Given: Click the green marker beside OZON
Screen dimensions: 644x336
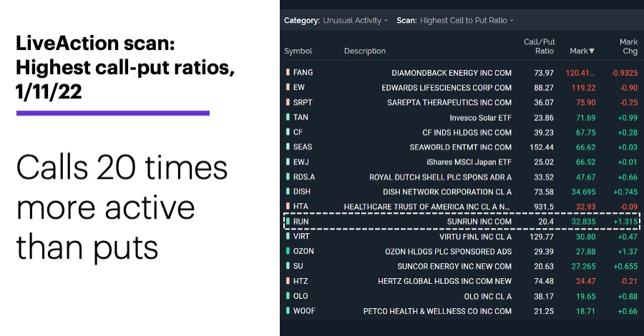Looking at the screenshot, I should (288, 251).
